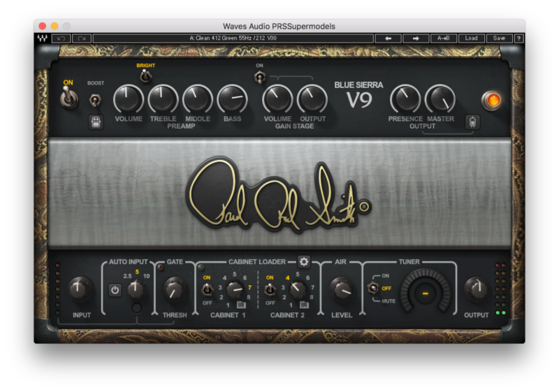Click the Input level knob
Screen dimensions: 559x392
[x=80, y=289]
